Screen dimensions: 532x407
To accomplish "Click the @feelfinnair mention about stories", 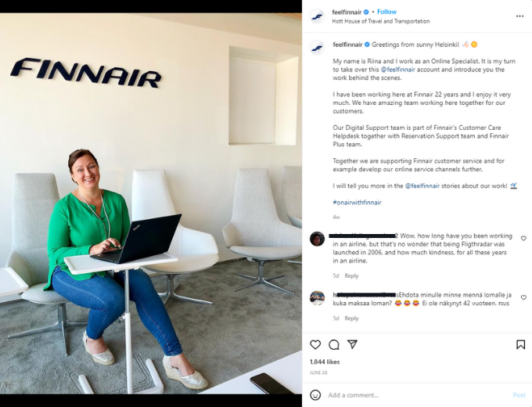I will point(422,185).
